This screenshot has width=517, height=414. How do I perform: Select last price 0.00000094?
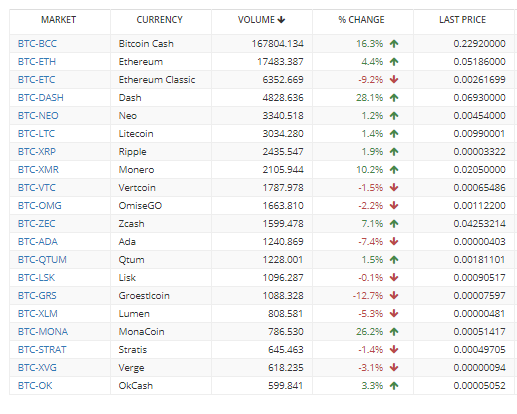pyautogui.click(x=479, y=368)
